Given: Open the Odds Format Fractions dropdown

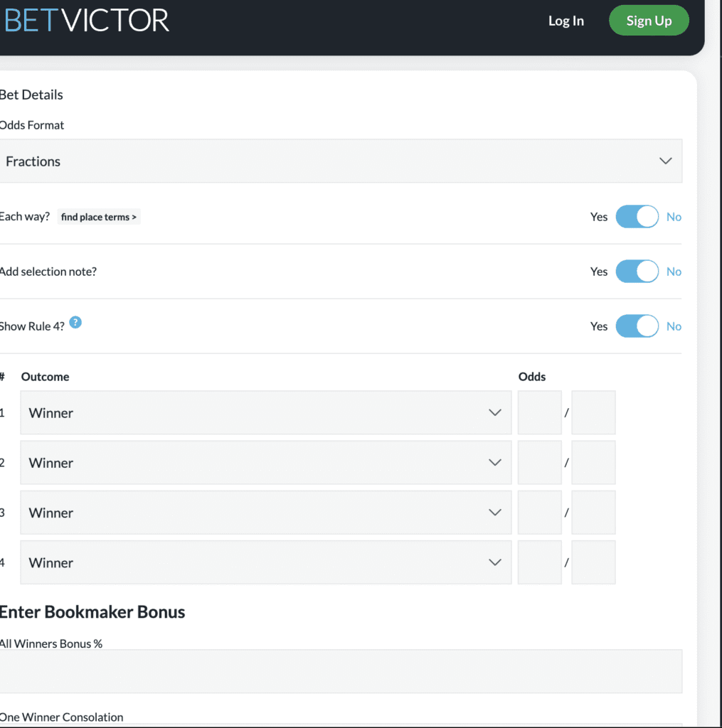Looking at the screenshot, I should click(x=340, y=161).
